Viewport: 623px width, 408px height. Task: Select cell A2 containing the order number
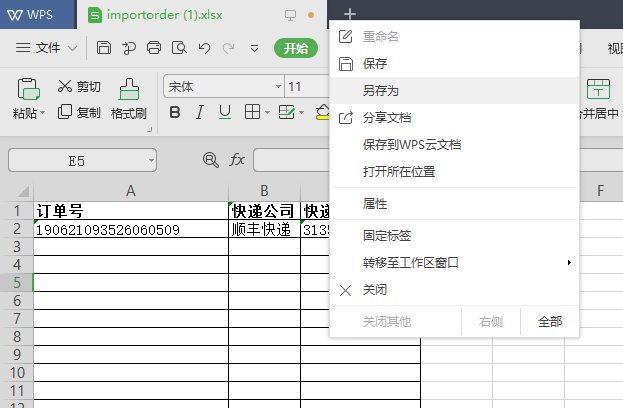[130, 230]
